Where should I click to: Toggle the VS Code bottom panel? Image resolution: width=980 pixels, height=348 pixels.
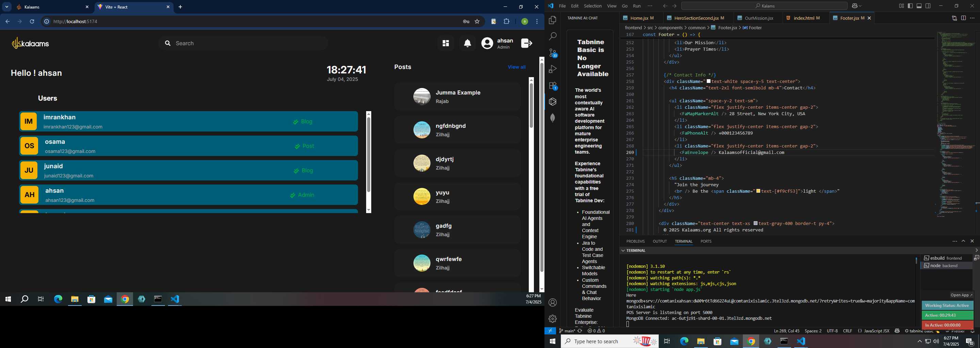point(919,6)
